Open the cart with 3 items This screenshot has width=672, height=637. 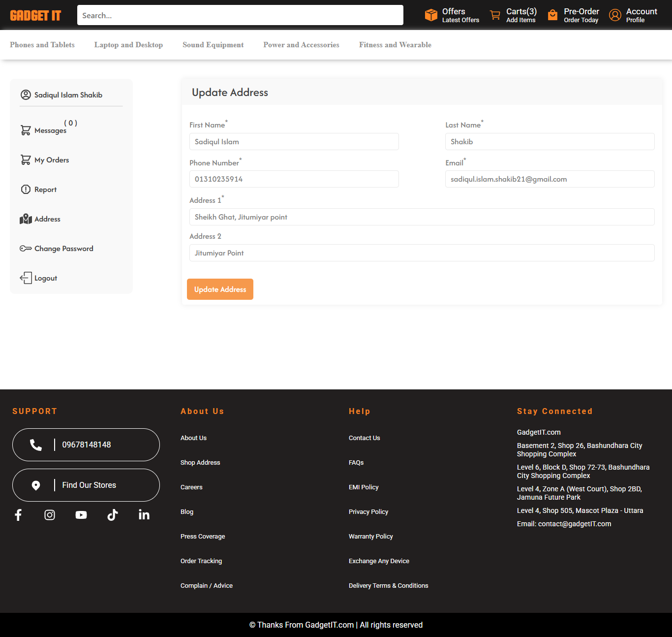pyautogui.click(x=495, y=15)
